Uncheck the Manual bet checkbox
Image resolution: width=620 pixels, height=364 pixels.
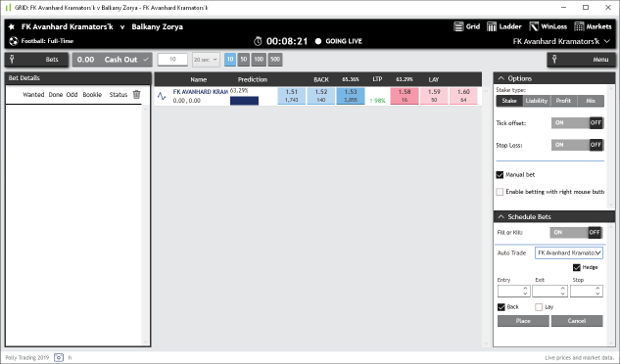pos(500,175)
